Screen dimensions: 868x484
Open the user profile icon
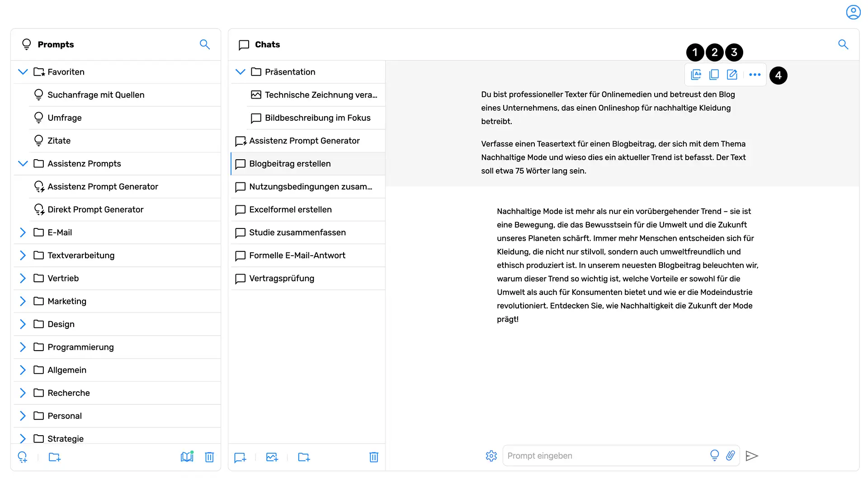coord(853,12)
